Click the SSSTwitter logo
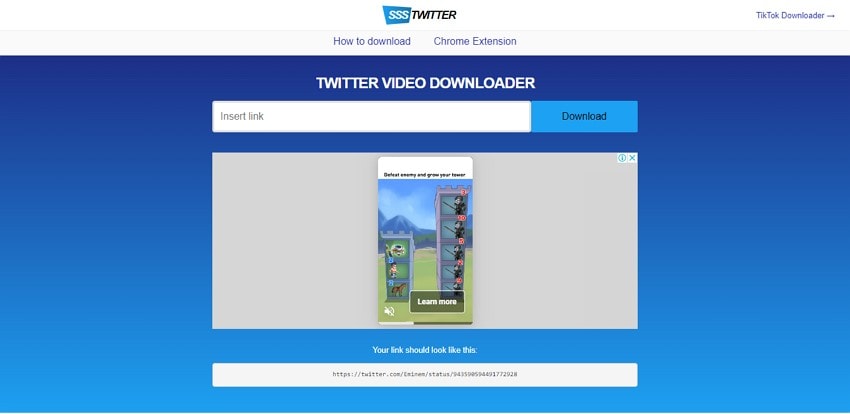This screenshot has height=414, width=850. 419,15
